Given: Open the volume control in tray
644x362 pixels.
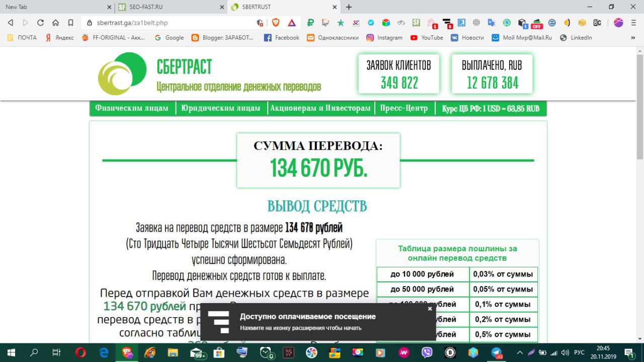Looking at the screenshot, I should pyautogui.click(x=565, y=353).
